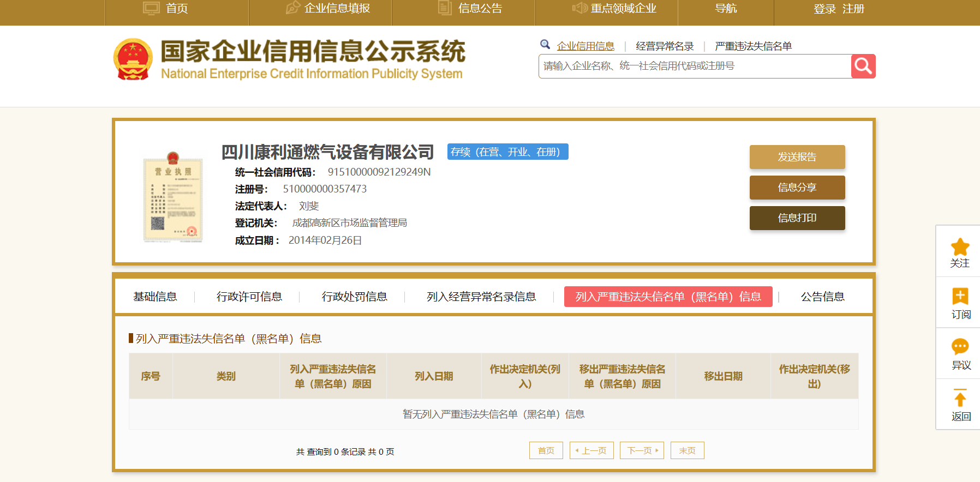
Task: Focus the enterprise name search field
Action: click(x=695, y=66)
